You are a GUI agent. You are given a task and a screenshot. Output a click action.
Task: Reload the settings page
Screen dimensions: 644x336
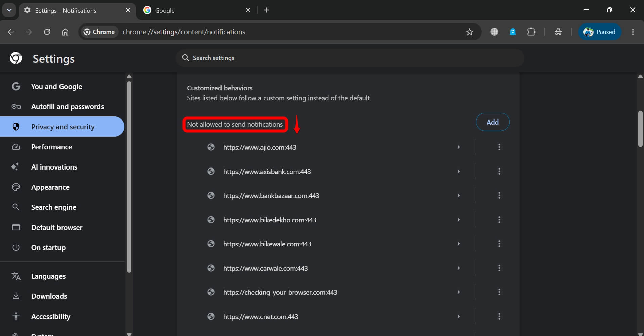(x=47, y=32)
